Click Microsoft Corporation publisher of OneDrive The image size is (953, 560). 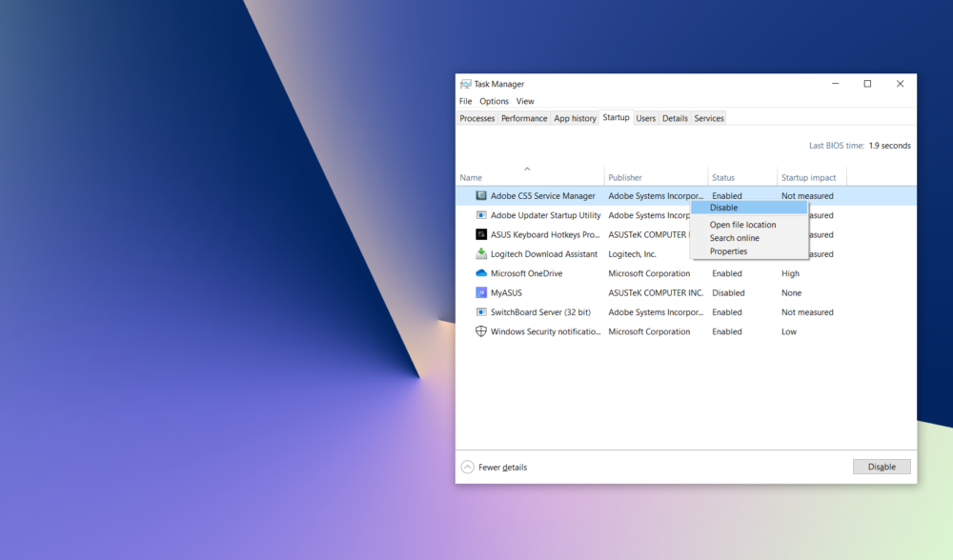649,273
